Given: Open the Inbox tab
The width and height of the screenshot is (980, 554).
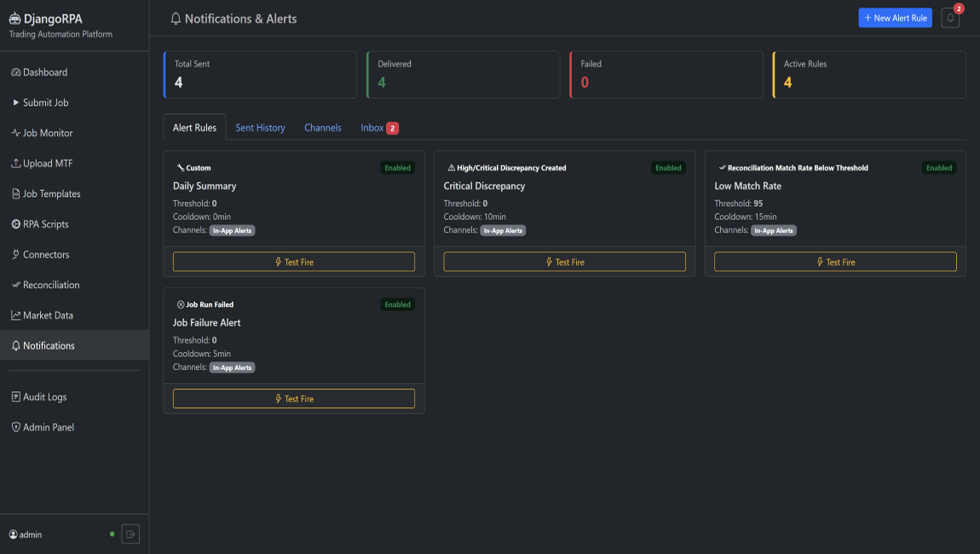Looking at the screenshot, I should click(378, 128).
